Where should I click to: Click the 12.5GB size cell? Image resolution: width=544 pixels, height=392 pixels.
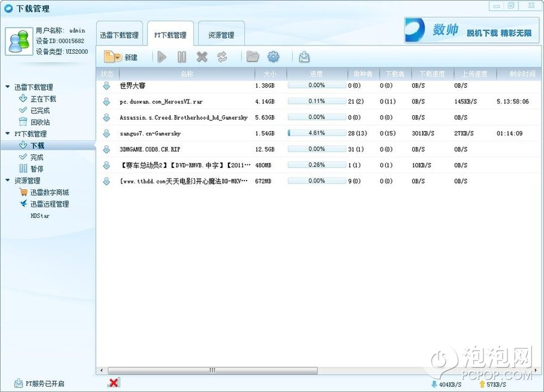tap(265, 150)
